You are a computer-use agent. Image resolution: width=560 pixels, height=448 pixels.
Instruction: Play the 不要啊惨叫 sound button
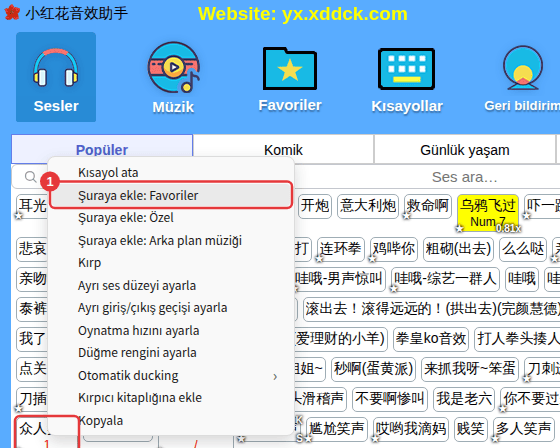[390, 399]
